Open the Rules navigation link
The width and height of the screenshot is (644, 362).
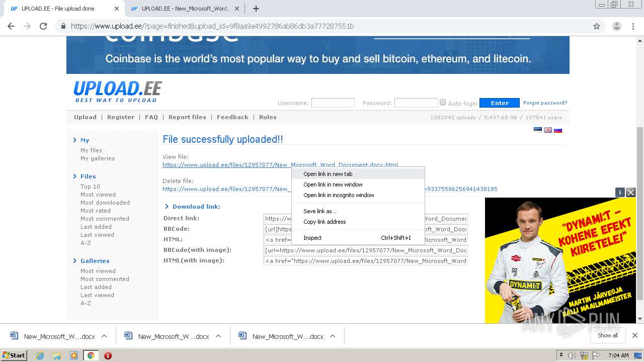[268, 117]
